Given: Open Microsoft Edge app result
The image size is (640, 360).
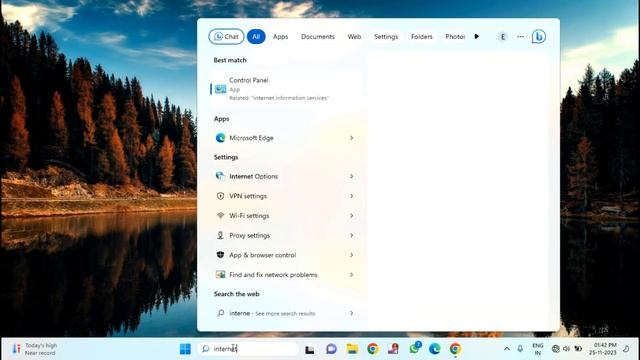Looking at the screenshot, I should (286, 138).
